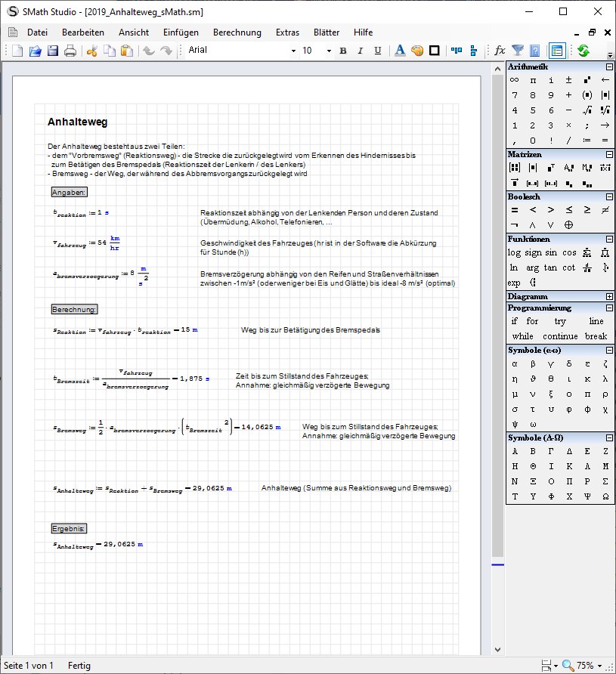Copy selection using the copy icon
Image resolution: width=616 pixels, height=674 pixels.
(x=110, y=51)
